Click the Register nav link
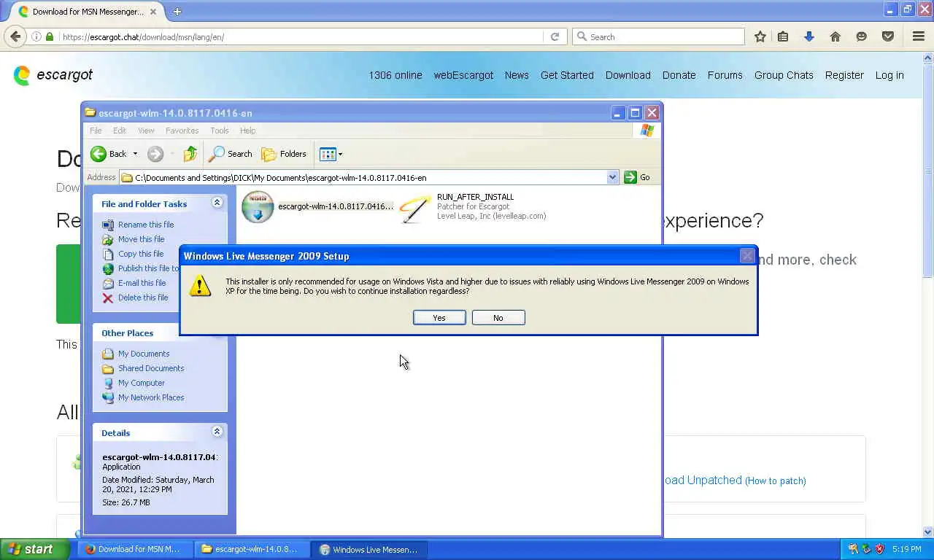Image resolution: width=934 pixels, height=560 pixels. tap(844, 75)
